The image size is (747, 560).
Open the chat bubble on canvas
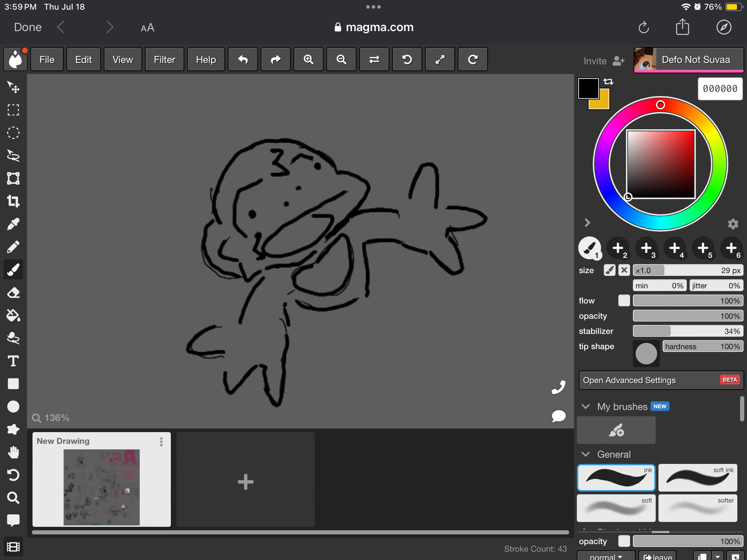559,416
